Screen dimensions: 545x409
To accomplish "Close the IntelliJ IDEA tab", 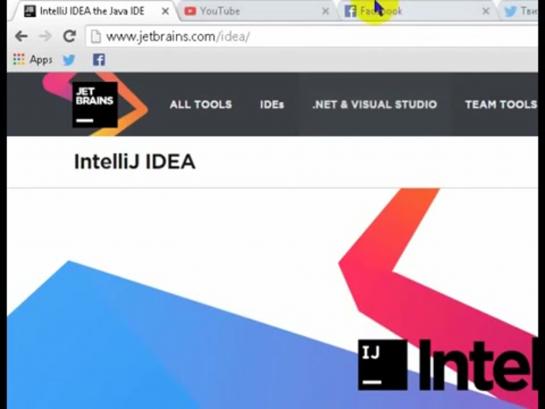I will click(166, 11).
